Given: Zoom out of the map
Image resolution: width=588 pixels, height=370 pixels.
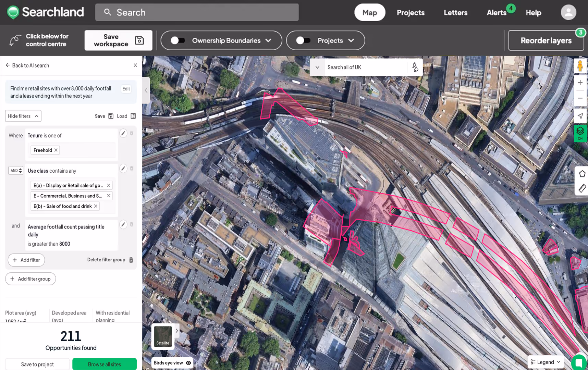Looking at the screenshot, I should tap(580, 98).
